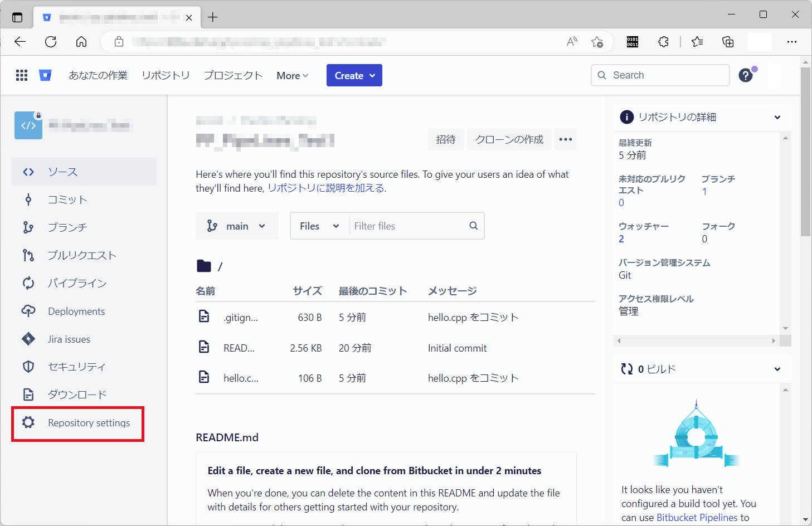Click the プルリクエスト icon in the sidebar
The image size is (812, 526).
click(28, 255)
